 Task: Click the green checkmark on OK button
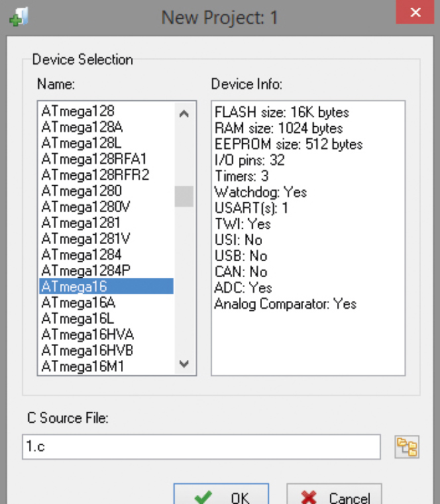pos(203,497)
